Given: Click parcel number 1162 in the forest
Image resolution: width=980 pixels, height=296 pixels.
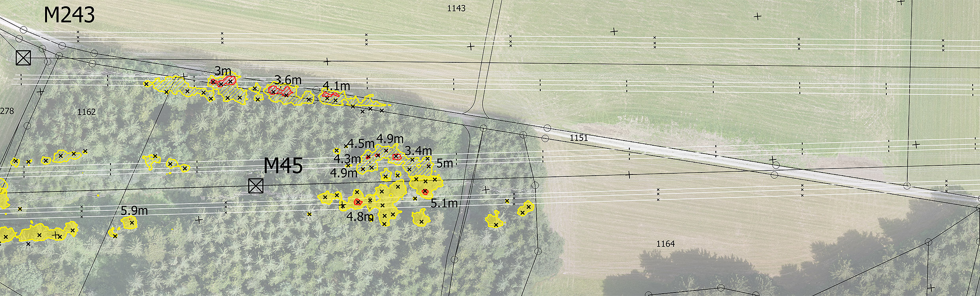Looking at the screenshot, I should [86, 112].
